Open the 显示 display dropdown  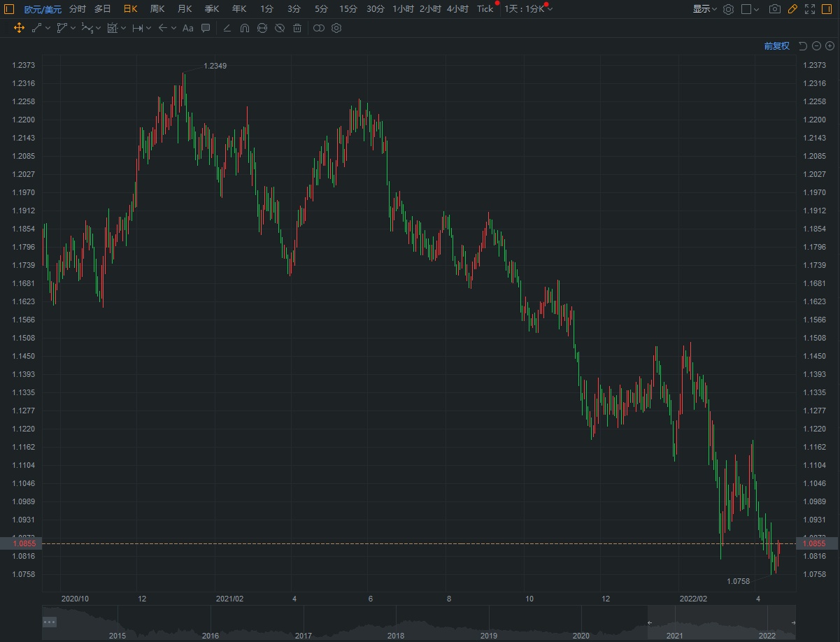coord(704,9)
